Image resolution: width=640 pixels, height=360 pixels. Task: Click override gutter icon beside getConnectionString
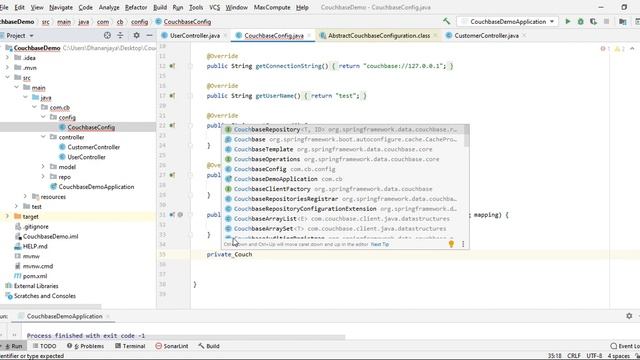(172, 66)
